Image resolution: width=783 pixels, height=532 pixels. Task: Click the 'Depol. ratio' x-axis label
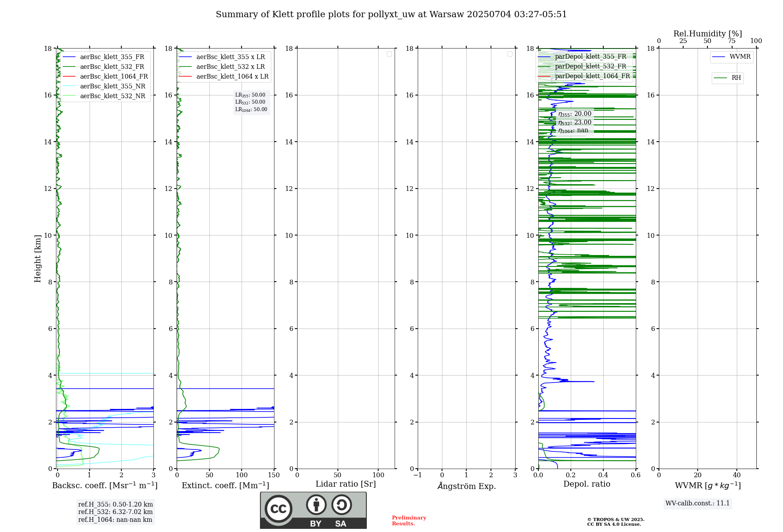(587, 484)
